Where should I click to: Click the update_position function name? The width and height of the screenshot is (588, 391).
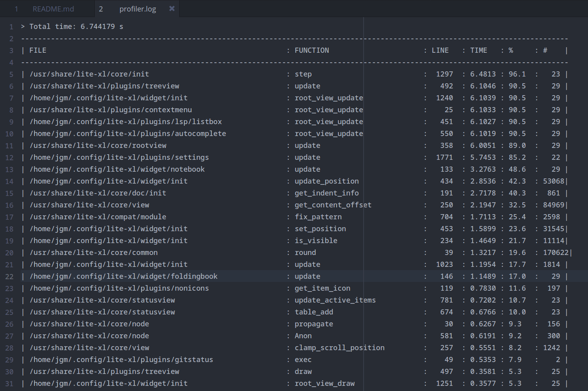click(x=327, y=181)
